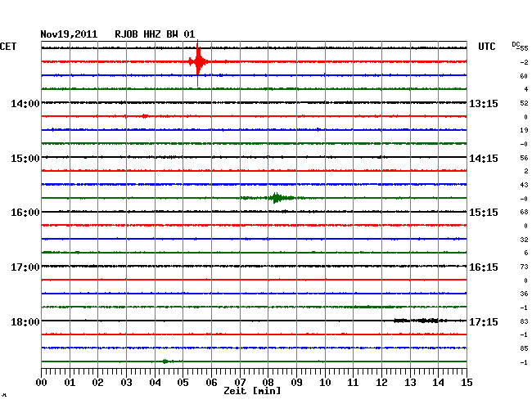Image resolution: width=532 pixels, height=404 pixels.
Task: Click minute label 04 on the axis
Action: coord(155,382)
